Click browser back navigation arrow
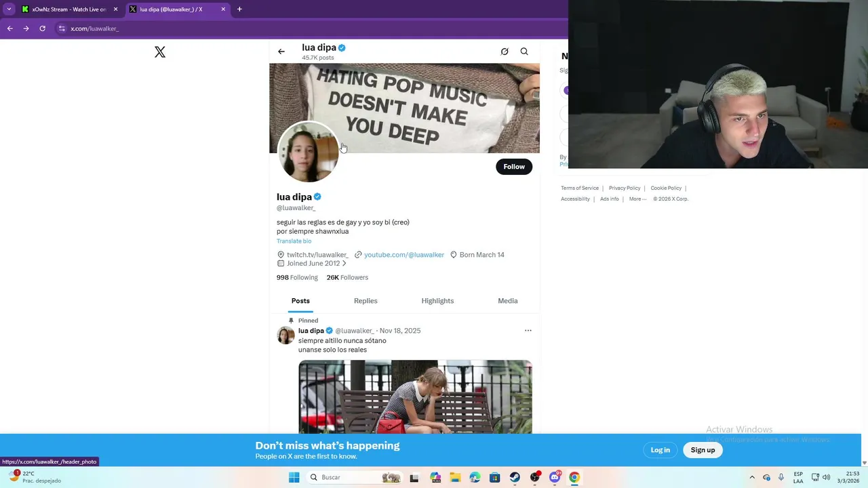This screenshot has height=488, width=868. [9, 28]
